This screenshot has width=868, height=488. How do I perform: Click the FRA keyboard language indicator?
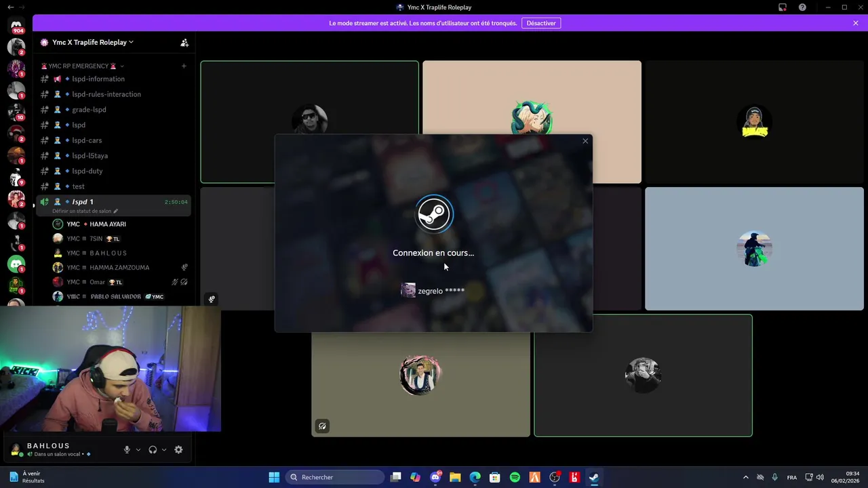792,477
